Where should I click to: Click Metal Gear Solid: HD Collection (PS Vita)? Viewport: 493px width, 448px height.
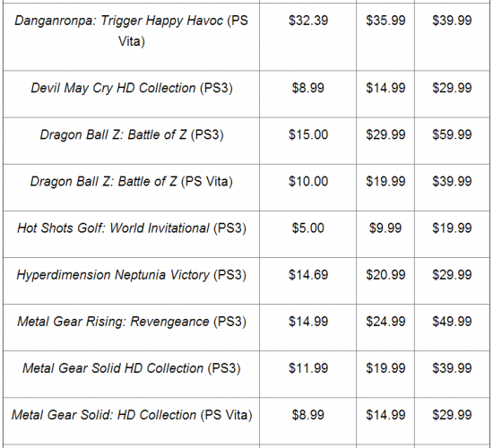point(132,415)
